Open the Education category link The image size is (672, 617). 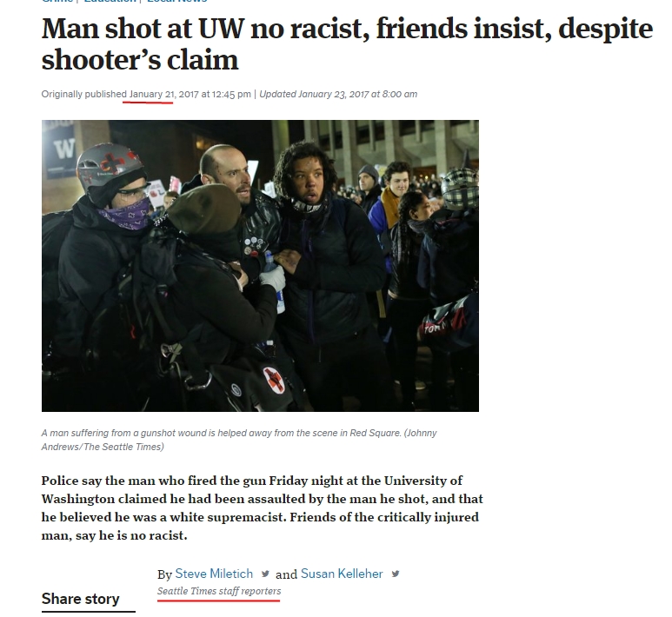click(110, 1)
